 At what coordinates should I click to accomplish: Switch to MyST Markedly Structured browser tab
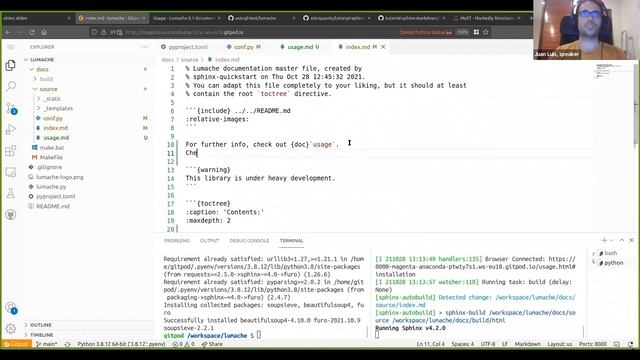pyautogui.click(x=487, y=18)
